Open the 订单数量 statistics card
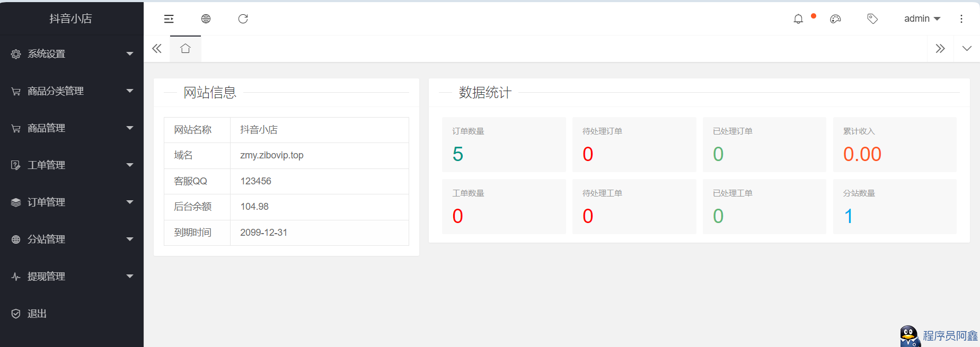 504,145
